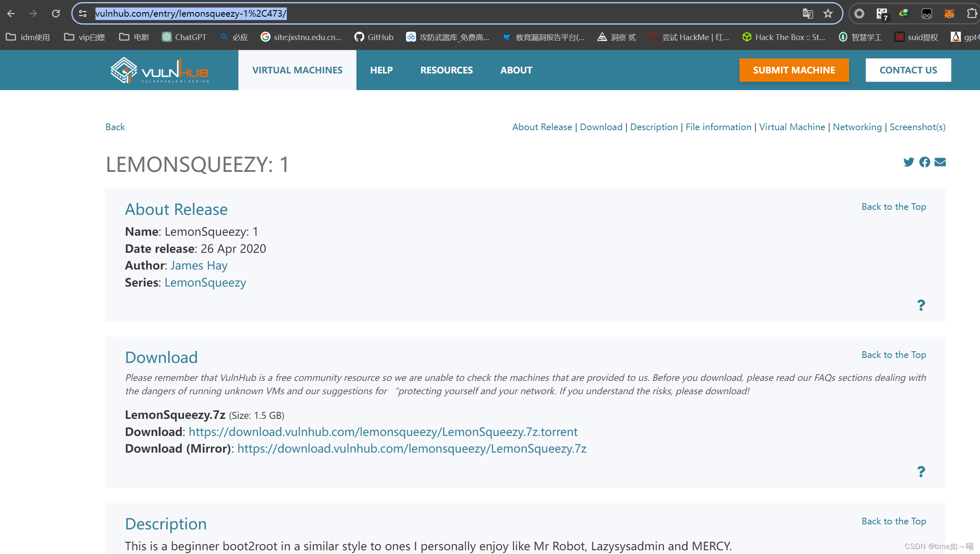Click the LemonSqueezy series link
This screenshot has width=980, height=554.
(x=205, y=282)
